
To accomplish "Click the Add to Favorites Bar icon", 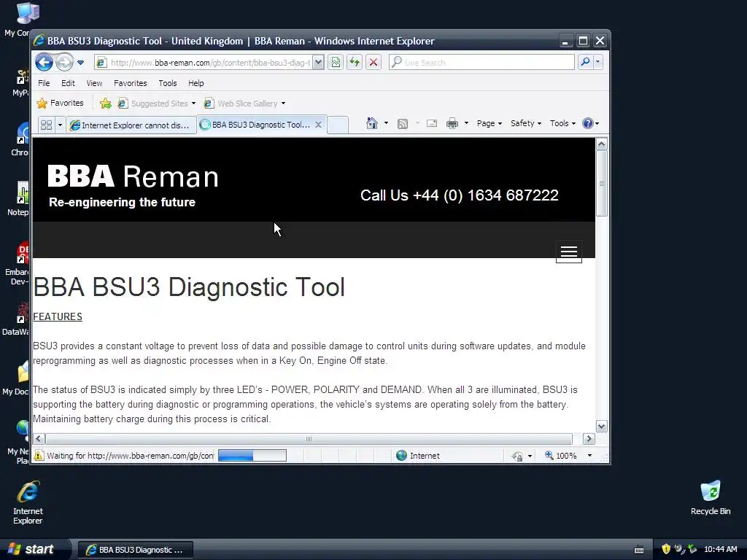I will tap(106, 104).
